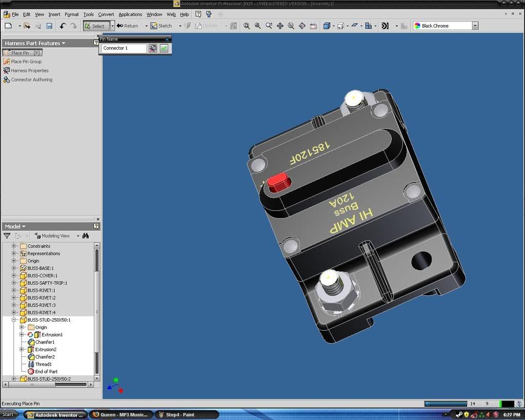Click the Zoom Selected icon
The image size is (525, 420).
pyautogui.click(x=291, y=26)
